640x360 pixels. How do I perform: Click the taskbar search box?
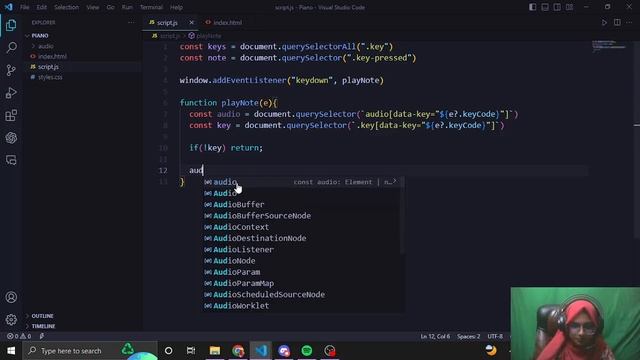[90, 351]
